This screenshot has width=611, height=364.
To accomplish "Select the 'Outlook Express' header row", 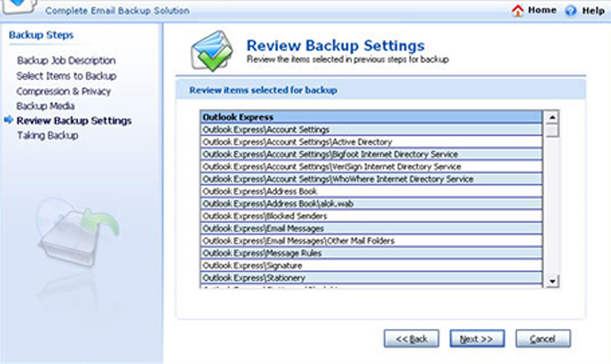I will 371,117.
